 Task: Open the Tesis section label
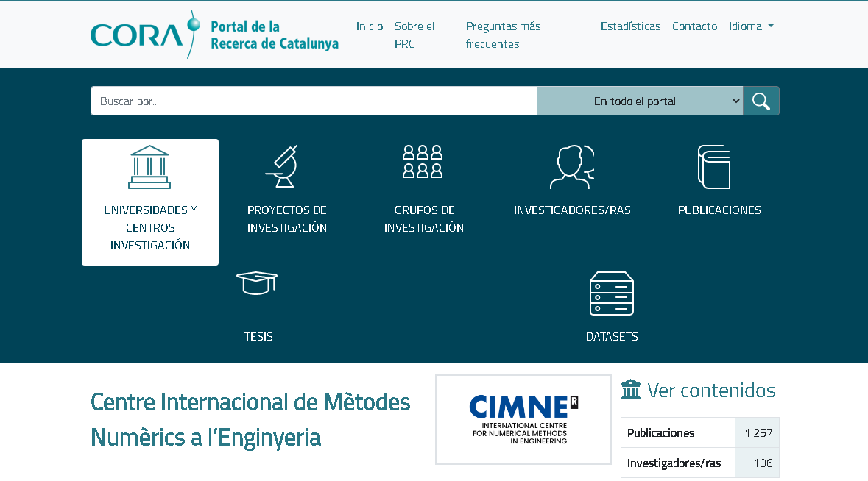click(x=258, y=336)
